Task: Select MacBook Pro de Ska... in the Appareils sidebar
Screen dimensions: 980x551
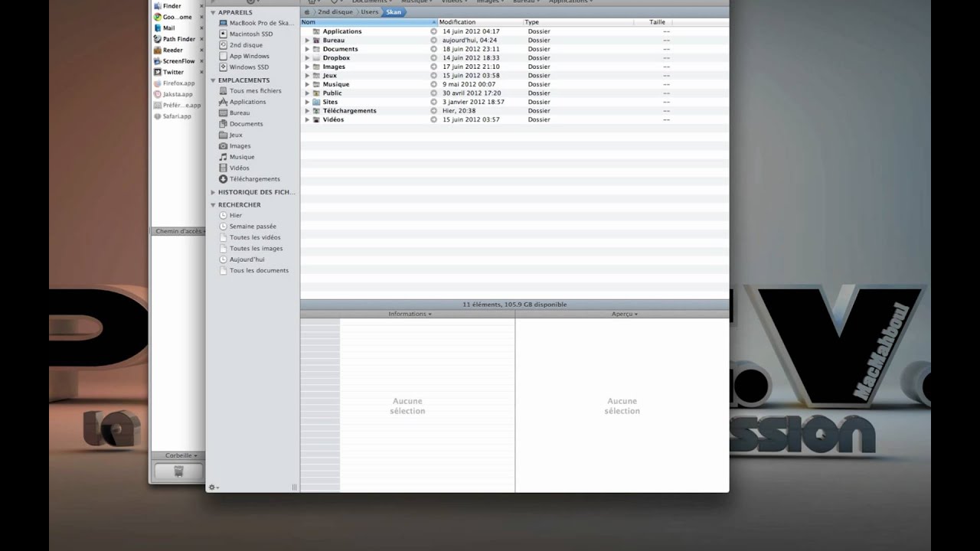Action: [256, 23]
